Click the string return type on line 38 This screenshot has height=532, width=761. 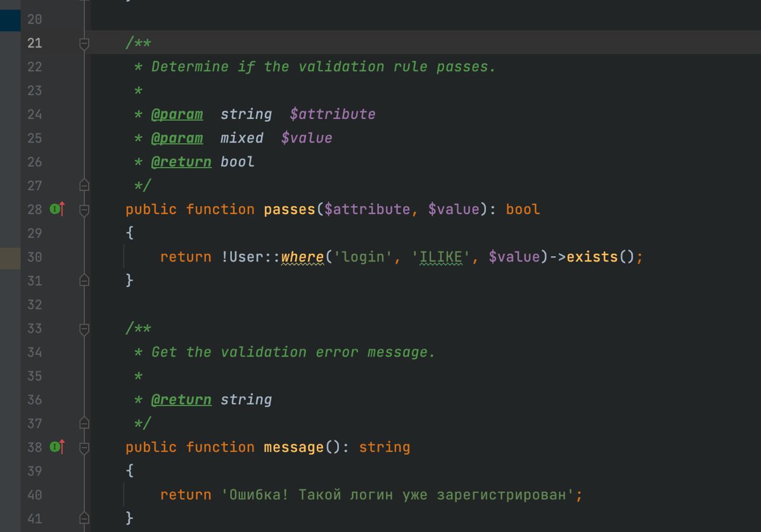(x=385, y=447)
